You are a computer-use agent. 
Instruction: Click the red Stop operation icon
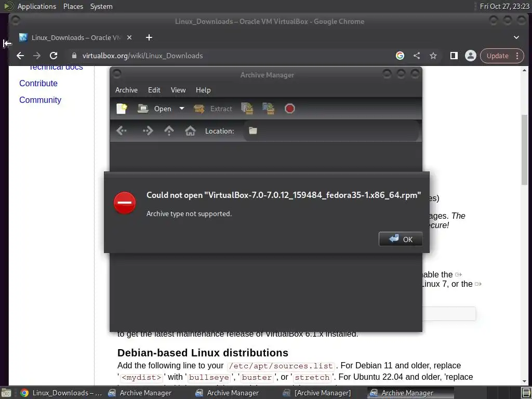tap(289, 109)
